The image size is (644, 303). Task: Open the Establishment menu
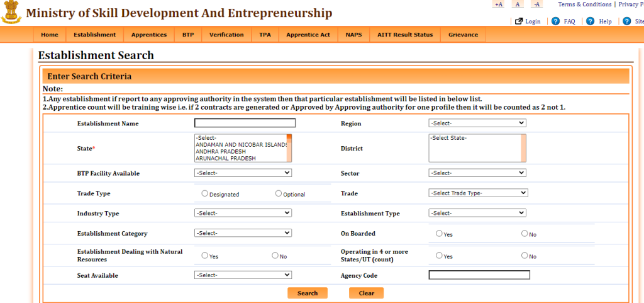coord(95,35)
